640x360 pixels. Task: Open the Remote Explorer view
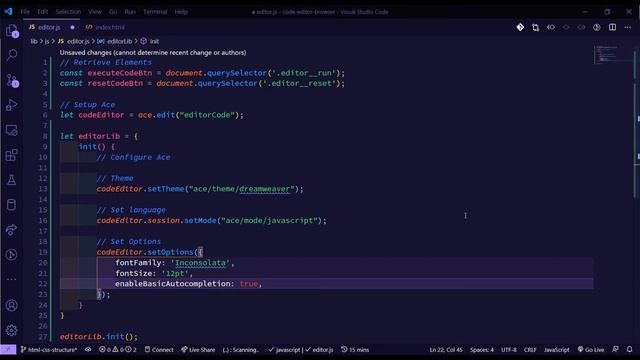[12, 130]
